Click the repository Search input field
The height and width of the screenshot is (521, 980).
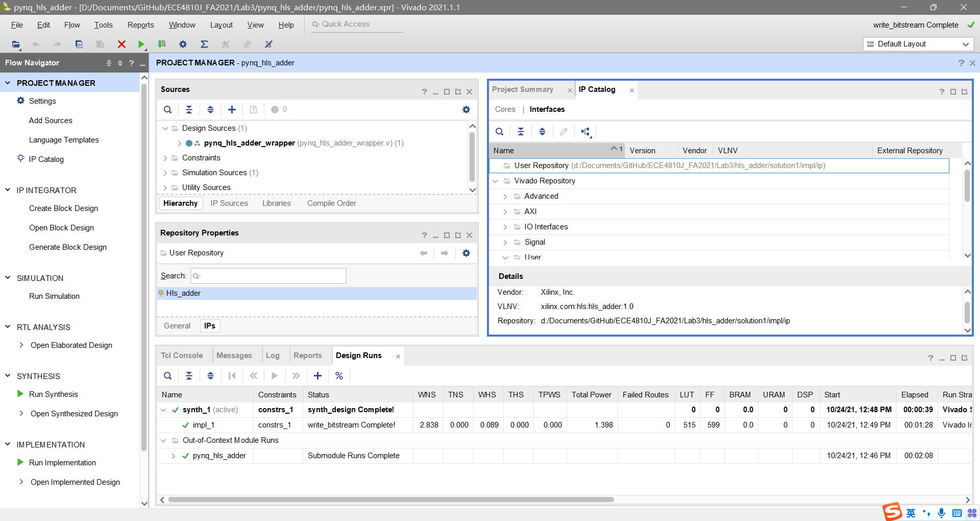coord(268,276)
